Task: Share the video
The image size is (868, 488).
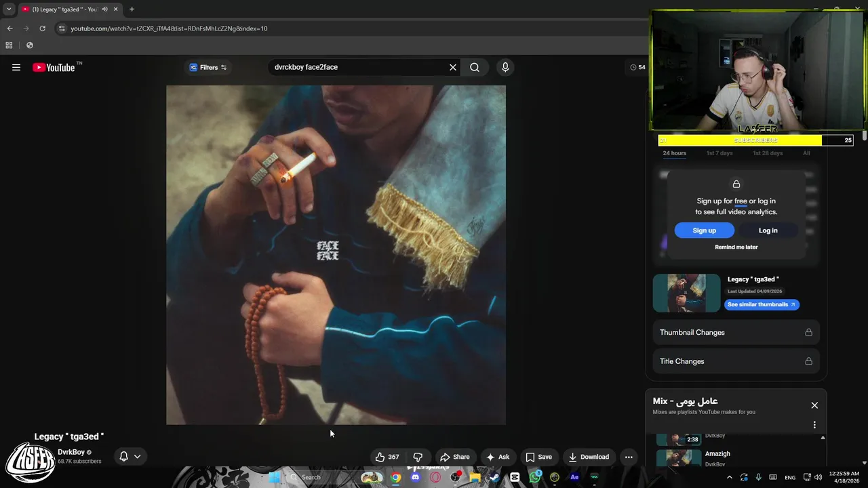Action: 455,457
